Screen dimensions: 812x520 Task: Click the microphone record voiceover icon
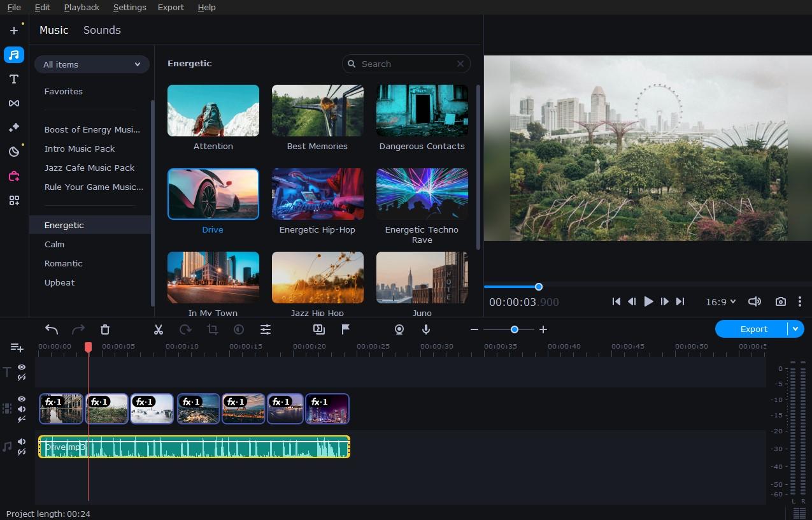(x=426, y=329)
